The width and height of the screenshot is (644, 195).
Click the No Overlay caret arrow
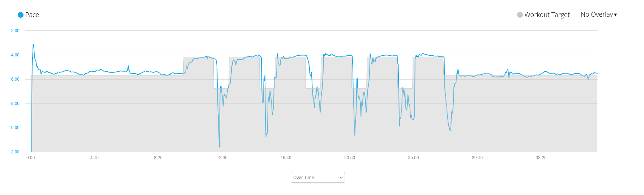(615, 15)
